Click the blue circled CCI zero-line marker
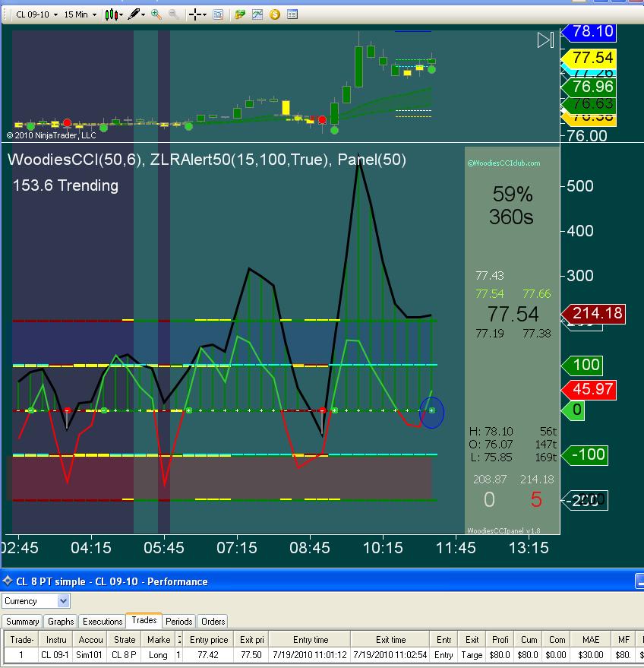The image size is (644, 668). point(431,412)
